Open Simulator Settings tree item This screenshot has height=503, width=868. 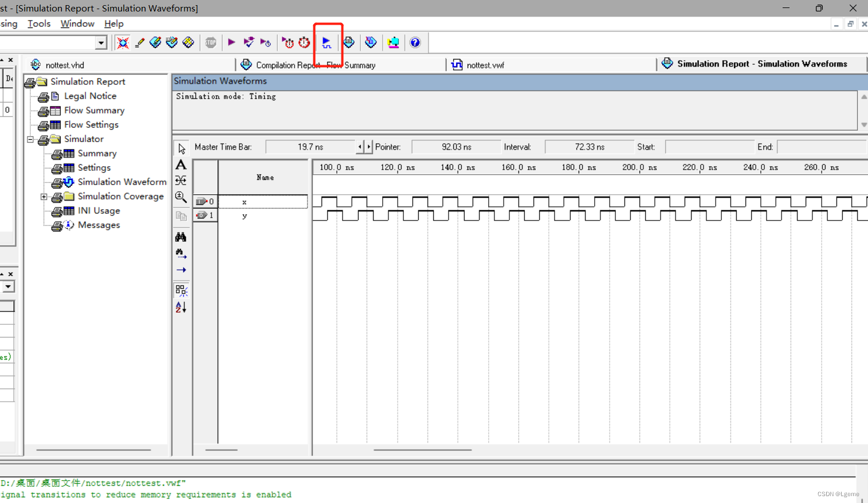(94, 168)
